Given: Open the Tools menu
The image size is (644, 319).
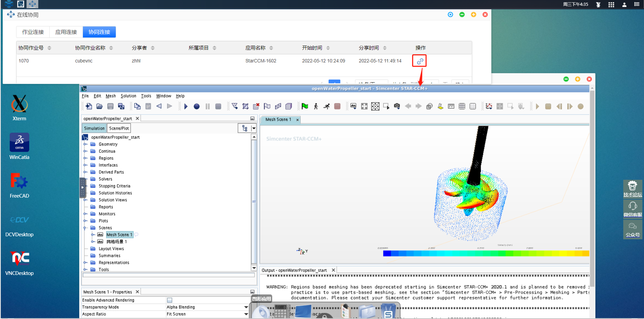Looking at the screenshot, I should [146, 96].
